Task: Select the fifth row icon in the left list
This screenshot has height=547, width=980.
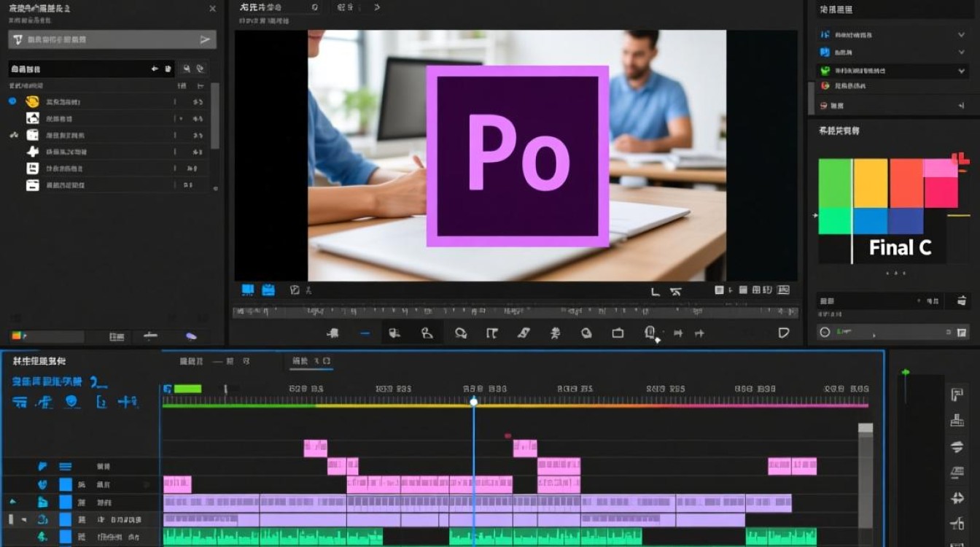Action: point(32,168)
